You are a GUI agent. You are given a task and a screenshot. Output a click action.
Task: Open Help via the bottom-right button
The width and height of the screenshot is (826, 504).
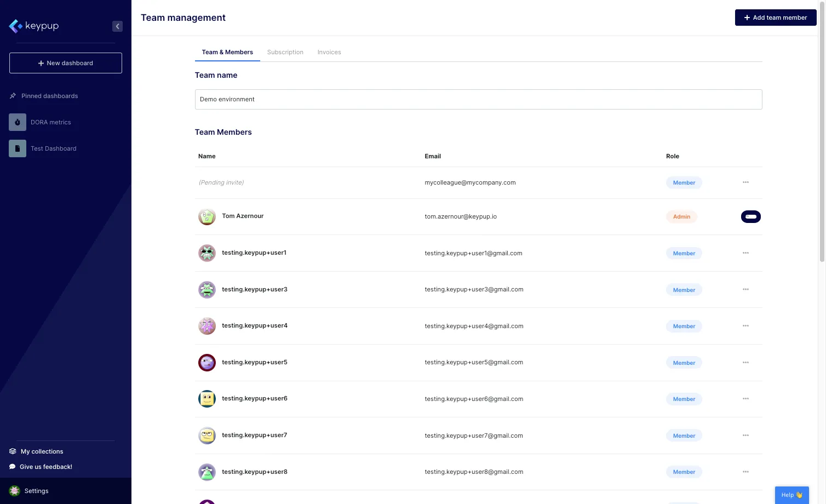pos(791,495)
